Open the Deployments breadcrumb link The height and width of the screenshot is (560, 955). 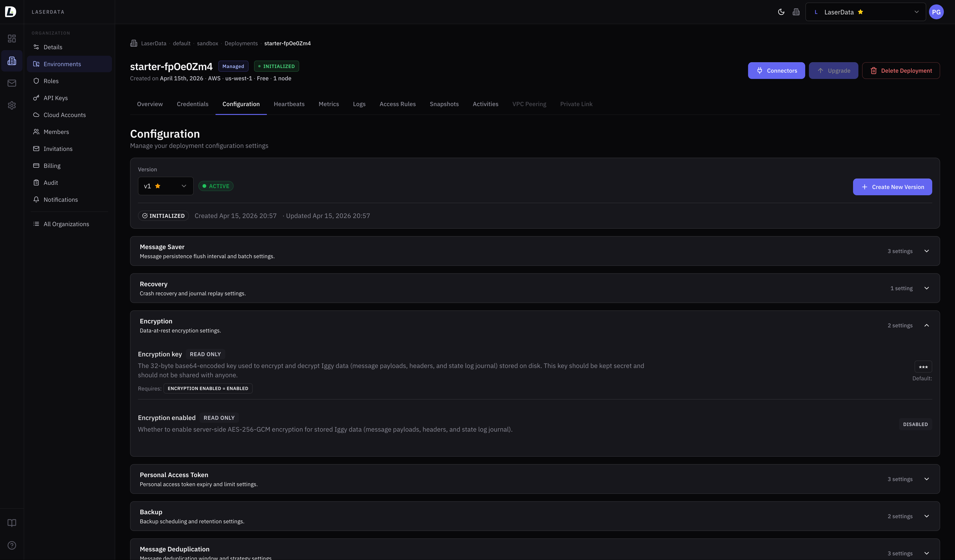(241, 43)
